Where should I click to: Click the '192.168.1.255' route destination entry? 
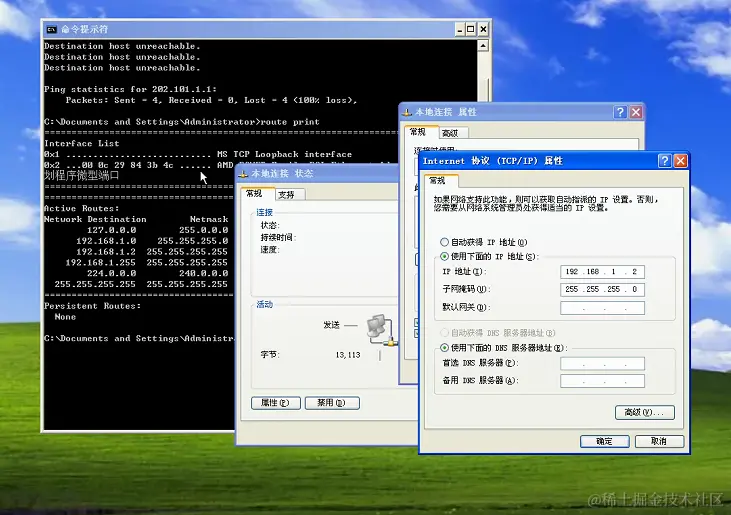(100, 263)
